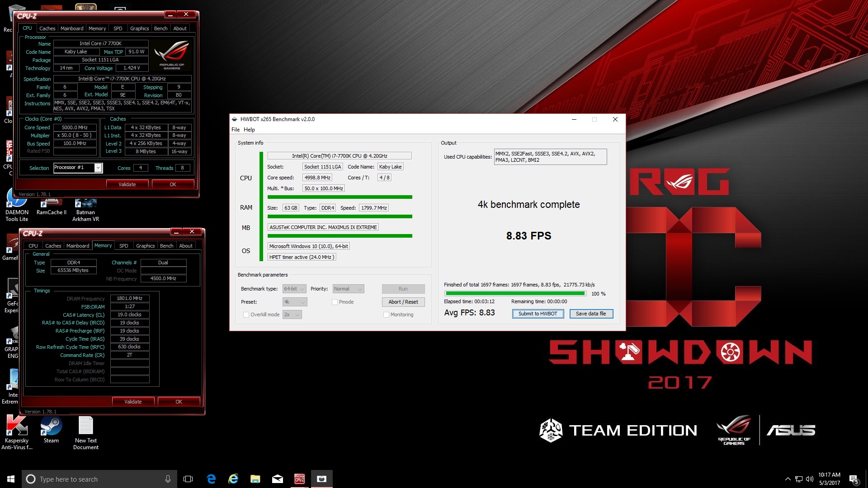This screenshot has height=488, width=868.
Task: Launch Internet Explorer from the taskbar
Action: (233, 479)
